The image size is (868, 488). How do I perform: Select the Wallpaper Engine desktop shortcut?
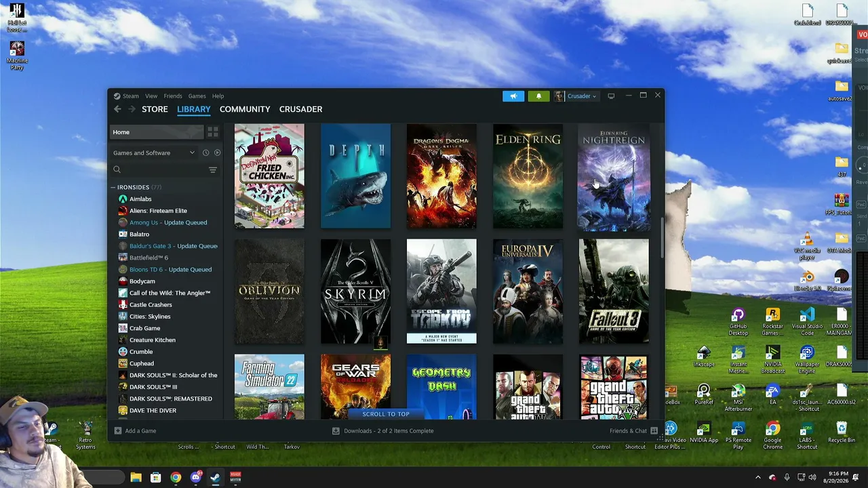pyautogui.click(x=807, y=361)
